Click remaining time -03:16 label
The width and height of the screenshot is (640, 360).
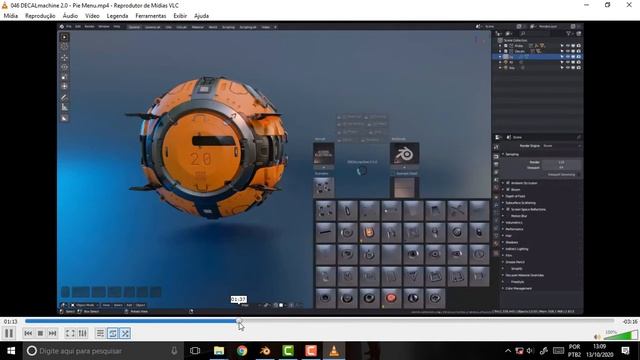[x=630, y=322]
